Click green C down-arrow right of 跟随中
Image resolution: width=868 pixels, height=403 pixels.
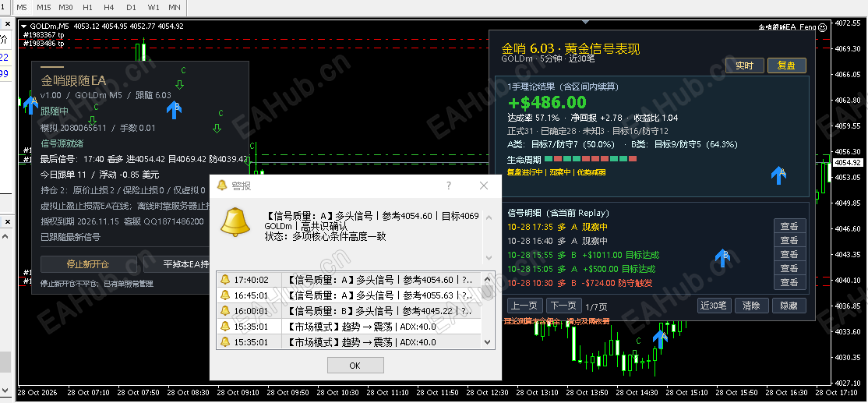pyautogui.click(x=93, y=120)
